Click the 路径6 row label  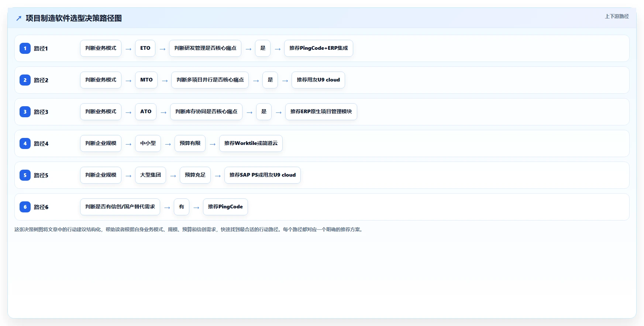pyautogui.click(x=41, y=207)
